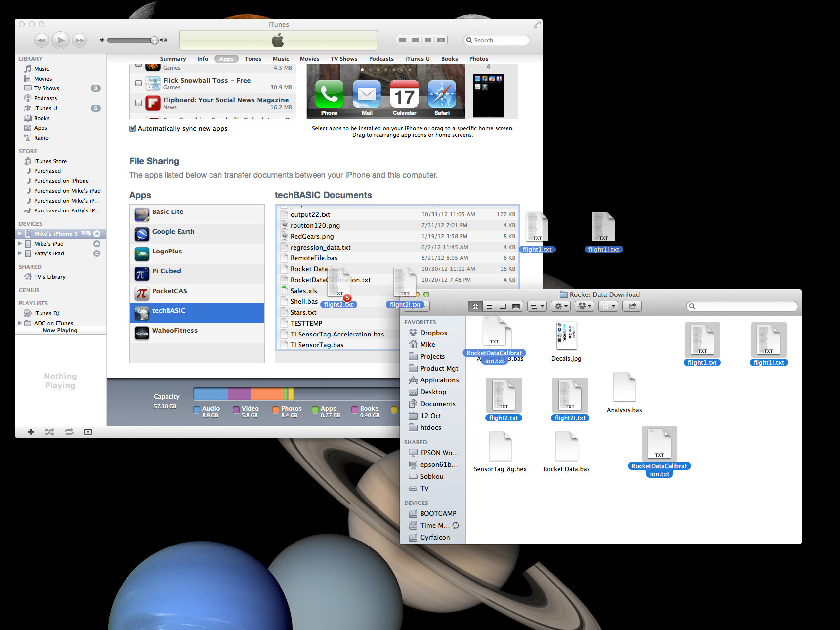
Task: Click the Video capacity color swatch
Action: tap(236, 409)
